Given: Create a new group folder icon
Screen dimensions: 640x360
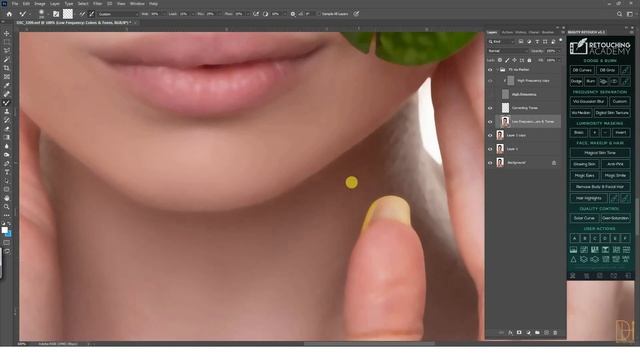Looking at the screenshot, I should pyautogui.click(x=537, y=333).
